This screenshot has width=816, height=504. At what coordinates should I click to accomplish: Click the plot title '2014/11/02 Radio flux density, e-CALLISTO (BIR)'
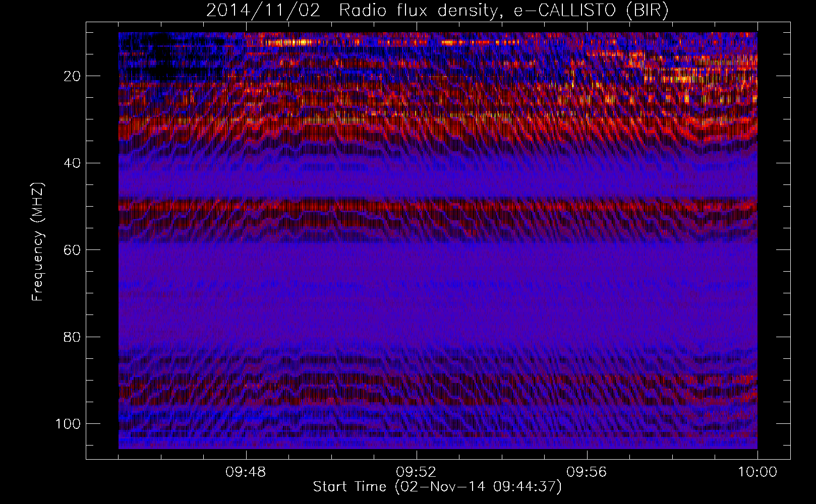point(437,11)
